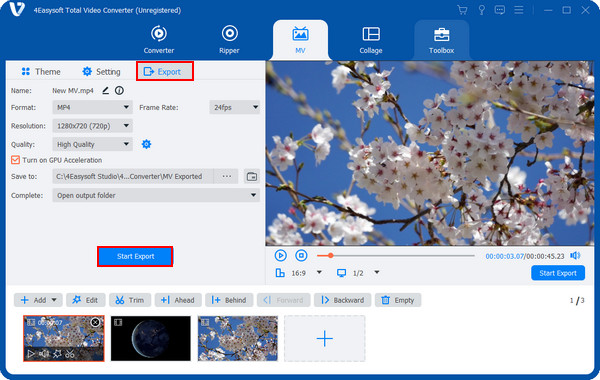
Task: Stop the preview playback
Action: (302, 255)
